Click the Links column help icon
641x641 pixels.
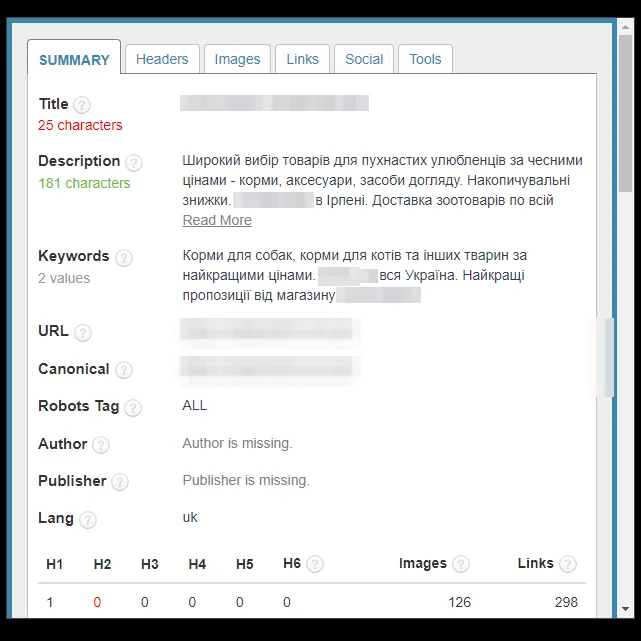pyautogui.click(x=567, y=564)
